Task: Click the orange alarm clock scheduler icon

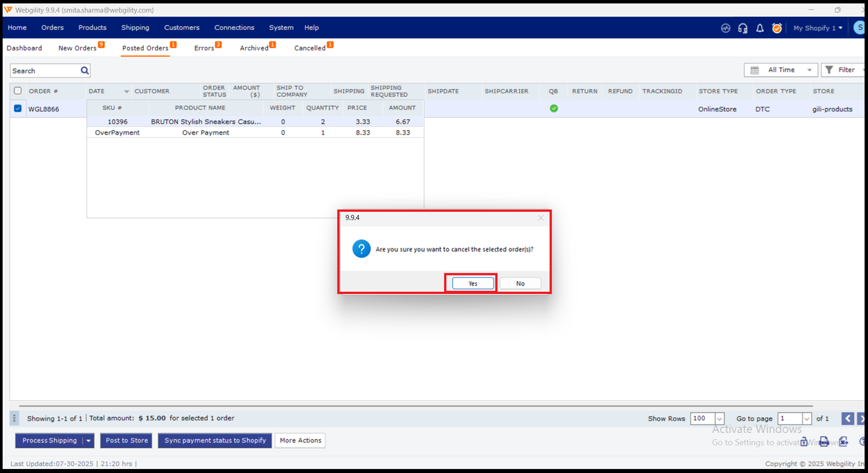Action: pyautogui.click(x=777, y=28)
